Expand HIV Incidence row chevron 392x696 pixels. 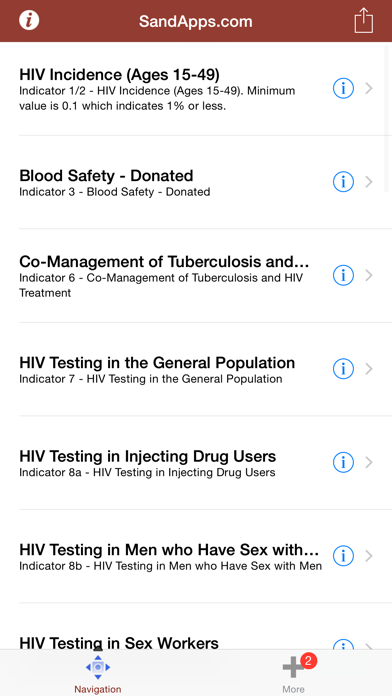(x=369, y=89)
